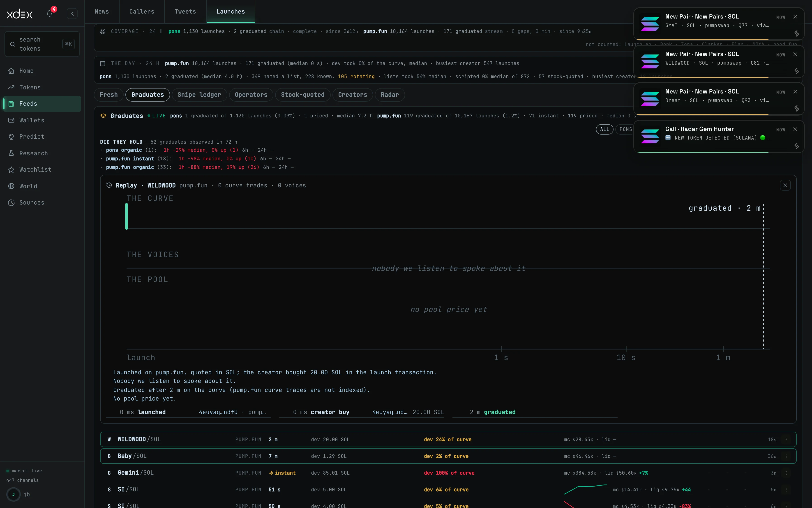Open Wallets in sidebar
The image size is (812, 508).
(x=42, y=120)
